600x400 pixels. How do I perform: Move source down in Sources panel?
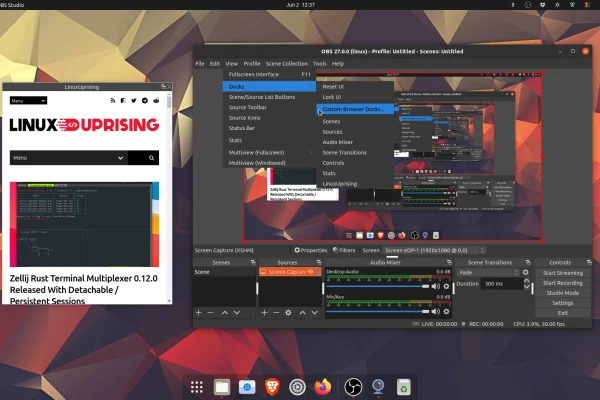[315, 313]
